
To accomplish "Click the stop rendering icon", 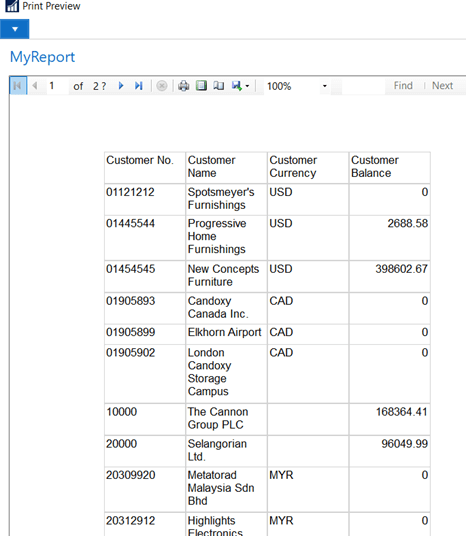I will coord(162,85).
